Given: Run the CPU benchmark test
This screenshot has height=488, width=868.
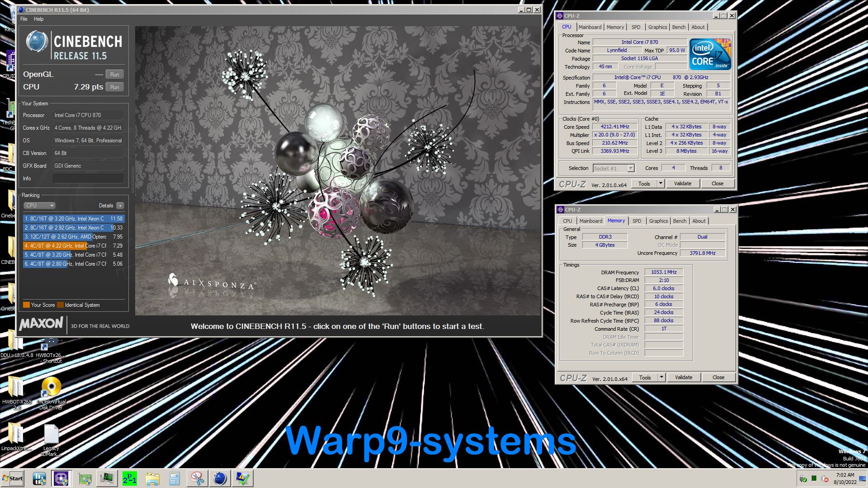Looking at the screenshot, I should pos(115,87).
